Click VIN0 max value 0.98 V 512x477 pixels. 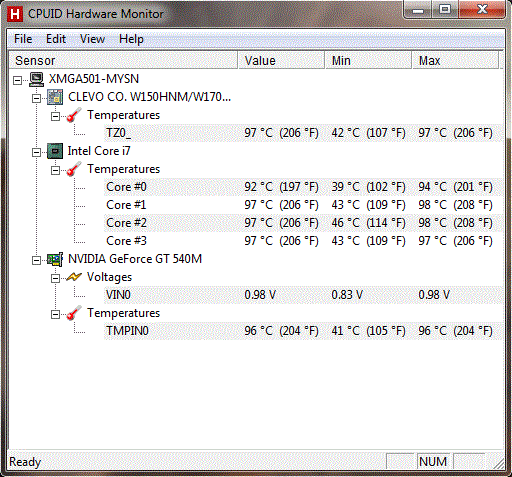pos(434,295)
